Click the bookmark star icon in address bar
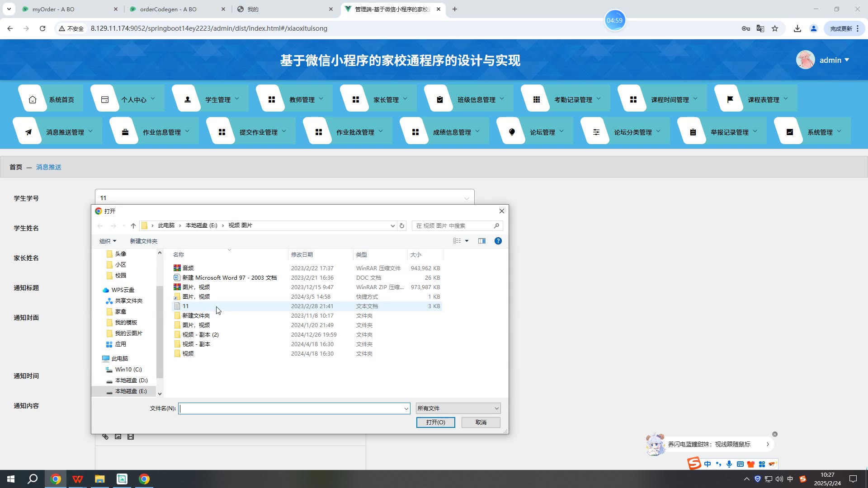This screenshot has width=868, height=488. tap(775, 28)
